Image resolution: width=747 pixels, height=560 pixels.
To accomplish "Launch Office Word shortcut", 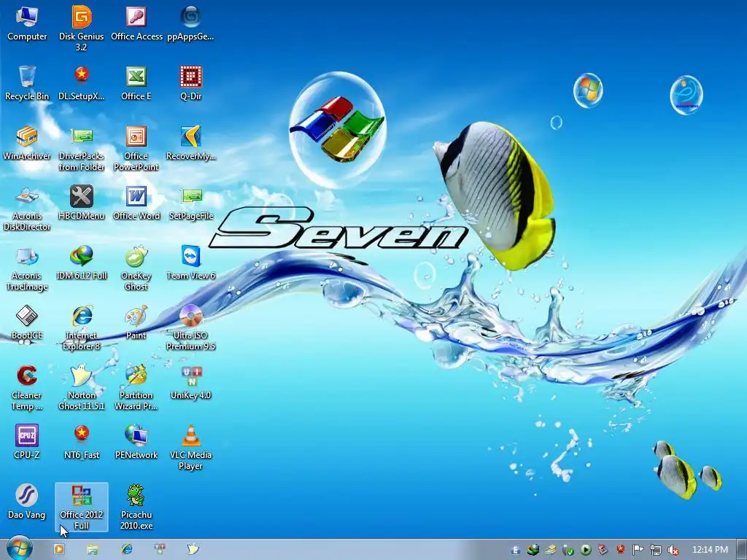I will point(136,203).
